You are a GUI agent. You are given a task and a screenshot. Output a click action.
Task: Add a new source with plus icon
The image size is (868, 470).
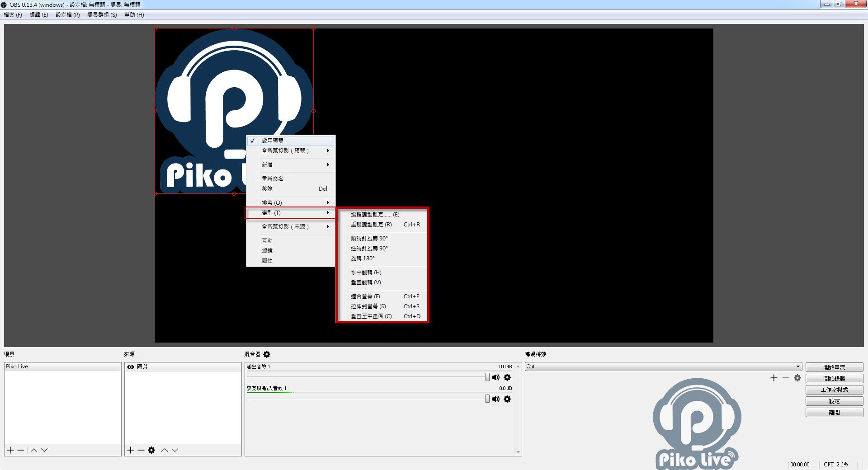point(131,450)
